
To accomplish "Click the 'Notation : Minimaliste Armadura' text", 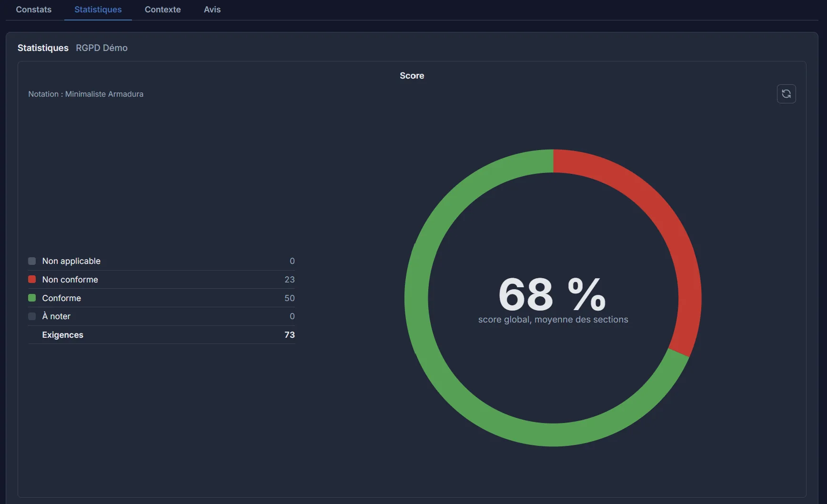I will [x=86, y=94].
